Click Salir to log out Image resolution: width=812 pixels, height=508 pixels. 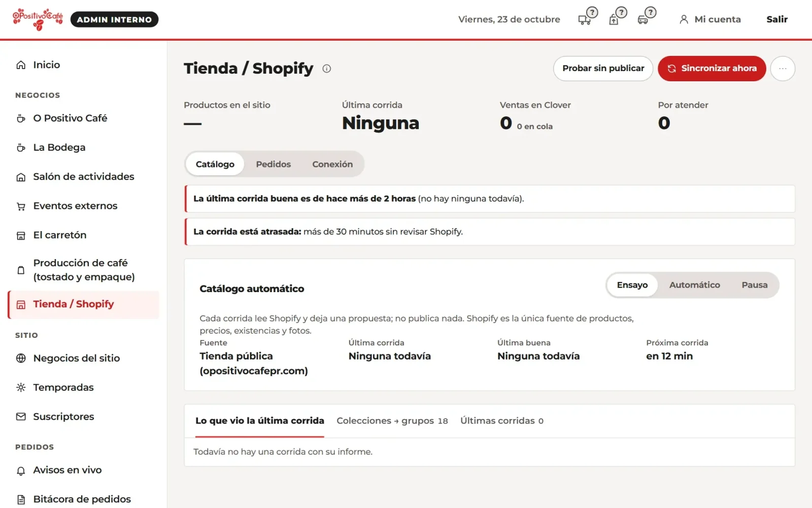click(776, 19)
